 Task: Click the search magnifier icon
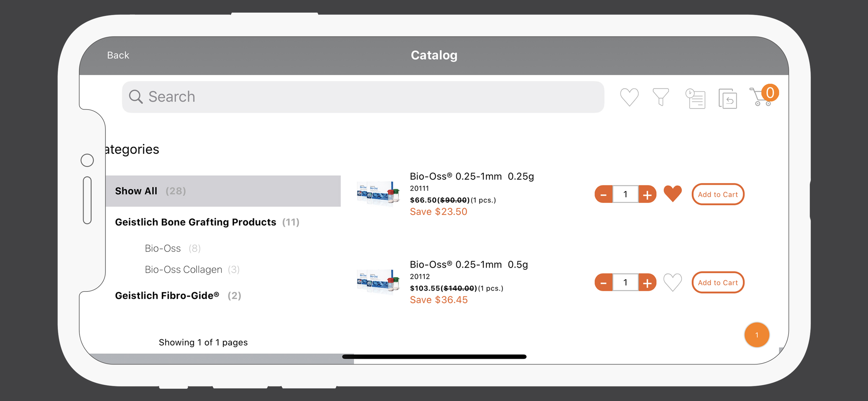point(136,97)
